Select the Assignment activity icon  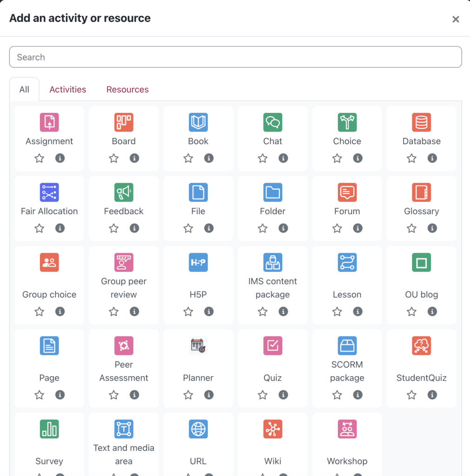coord(49,122)
